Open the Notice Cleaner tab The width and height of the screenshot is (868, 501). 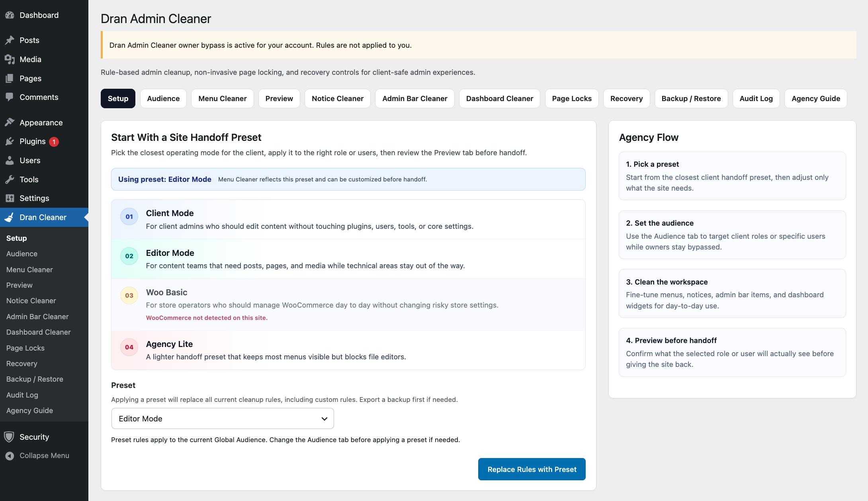338,98
